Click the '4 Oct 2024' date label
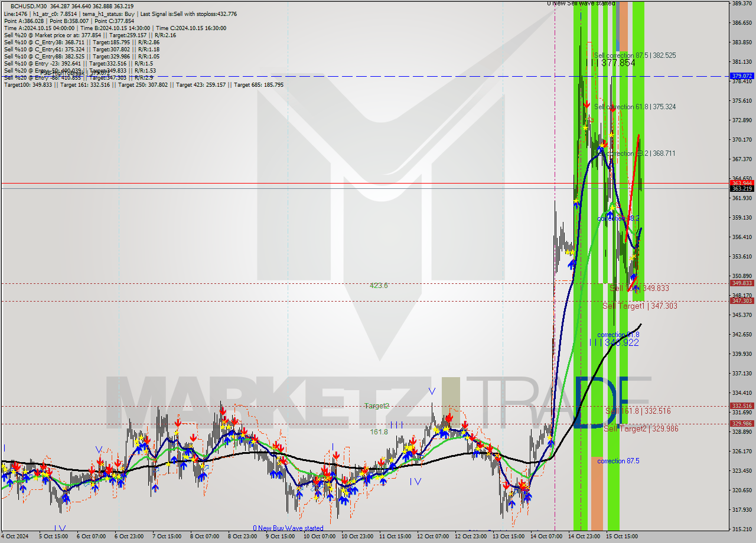 pos(14,537)
